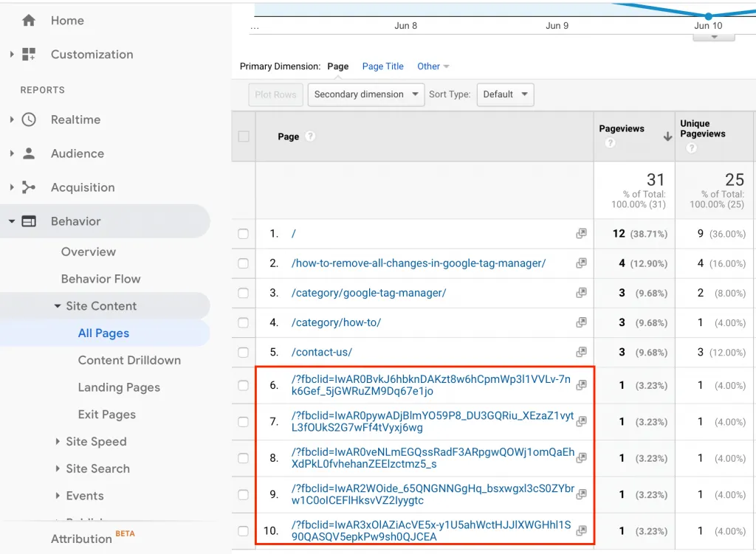This screenshot has width=756, height=554.
Task: Open the /category/google-tag-manager/ page link
Action: tap(369, 293)
